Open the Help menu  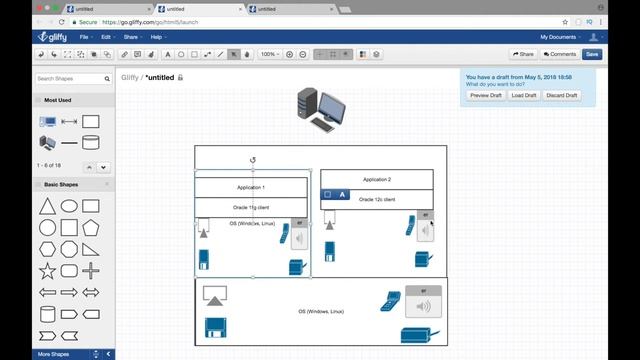click(x=158, y=37)
